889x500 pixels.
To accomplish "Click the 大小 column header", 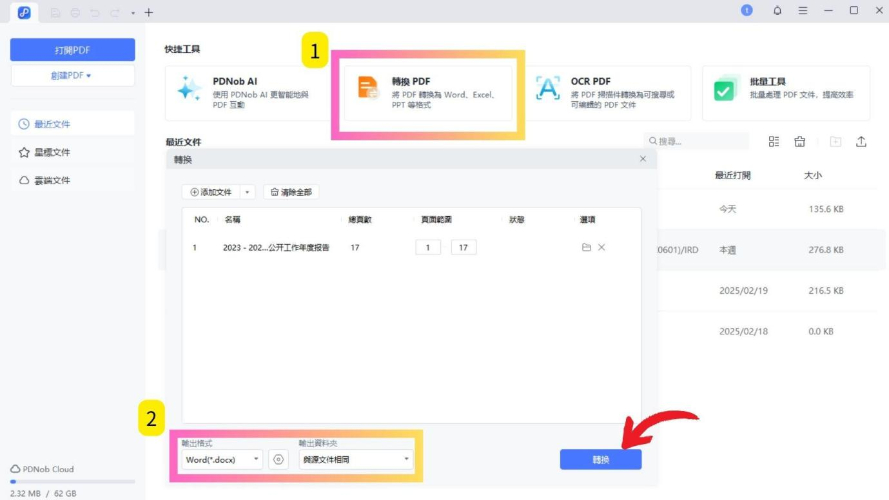I will coord(812,175).
